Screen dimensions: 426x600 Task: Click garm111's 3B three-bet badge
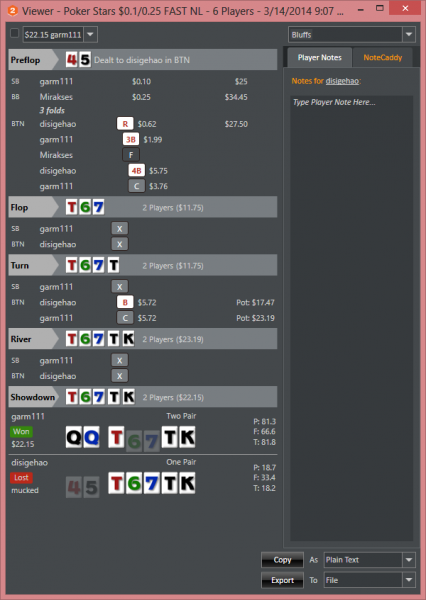click(x=131, y=139)
